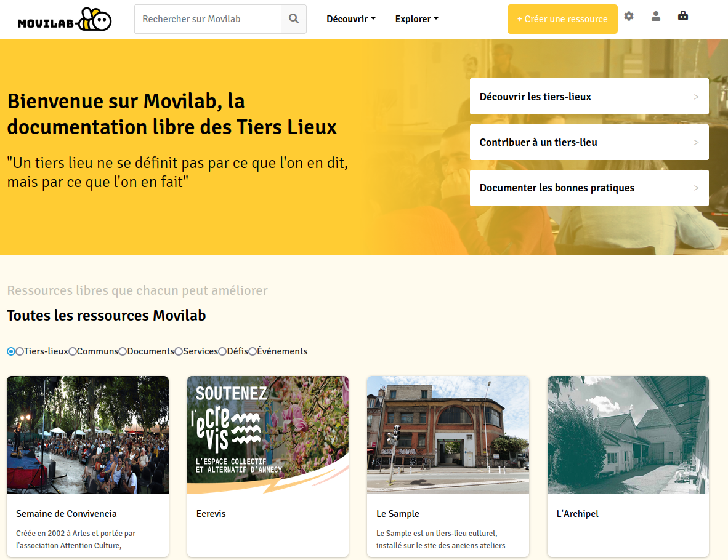Open the Semaine de Convivencia thumbnail image
728x560 pixels.
coord(87,434)
